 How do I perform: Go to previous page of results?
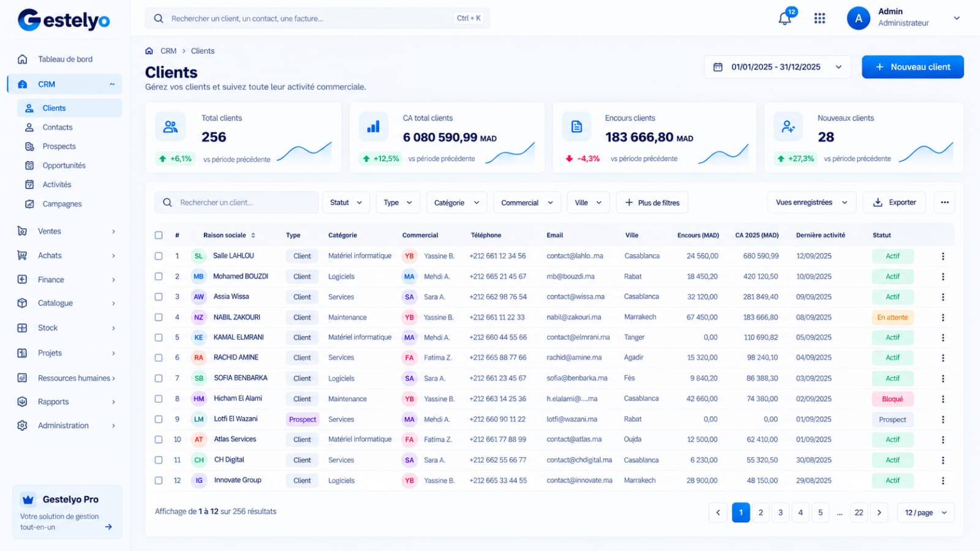[718, 512]
